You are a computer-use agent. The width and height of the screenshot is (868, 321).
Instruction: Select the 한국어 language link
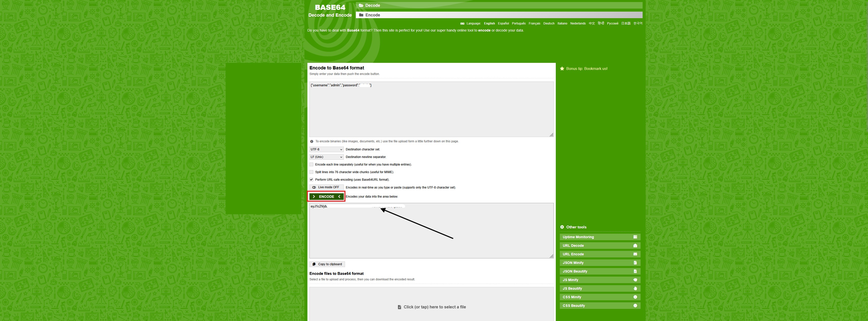click(x=638, y=23)
